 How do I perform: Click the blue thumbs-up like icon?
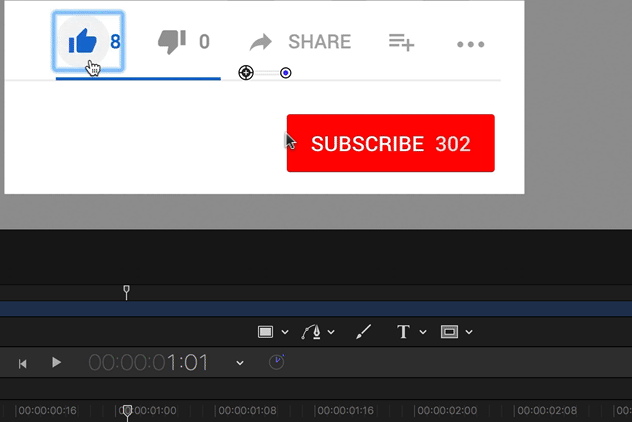point(83,41)
